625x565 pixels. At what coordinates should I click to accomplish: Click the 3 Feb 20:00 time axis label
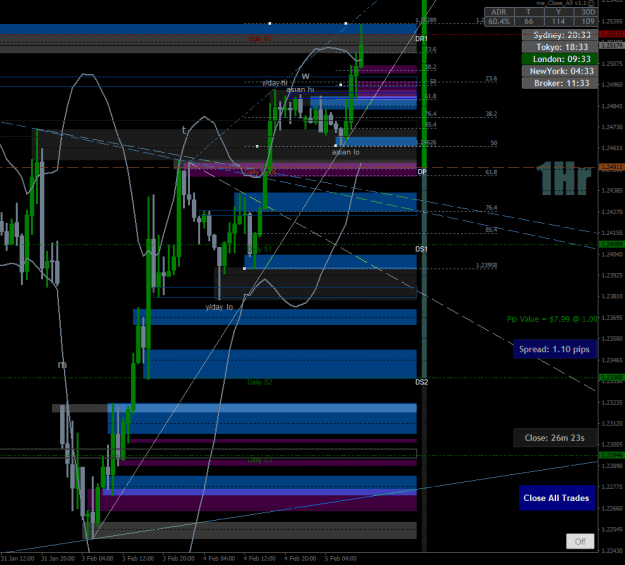179,558
